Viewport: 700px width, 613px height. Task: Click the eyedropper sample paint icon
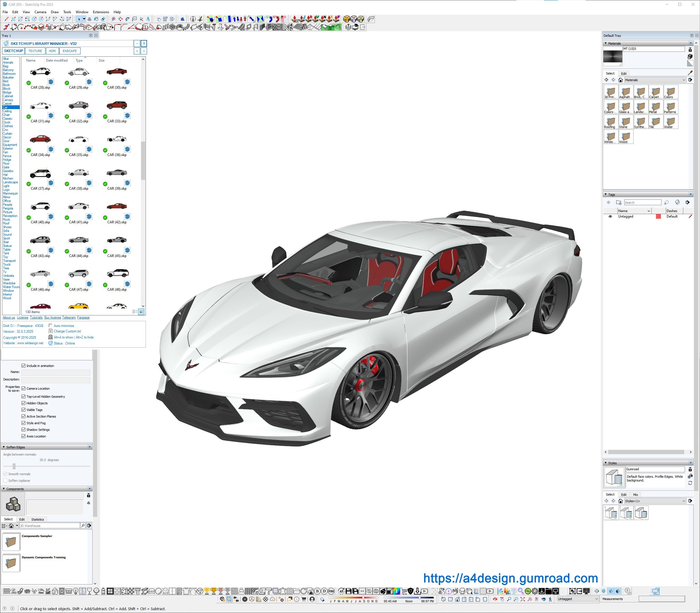coord(690,73)
